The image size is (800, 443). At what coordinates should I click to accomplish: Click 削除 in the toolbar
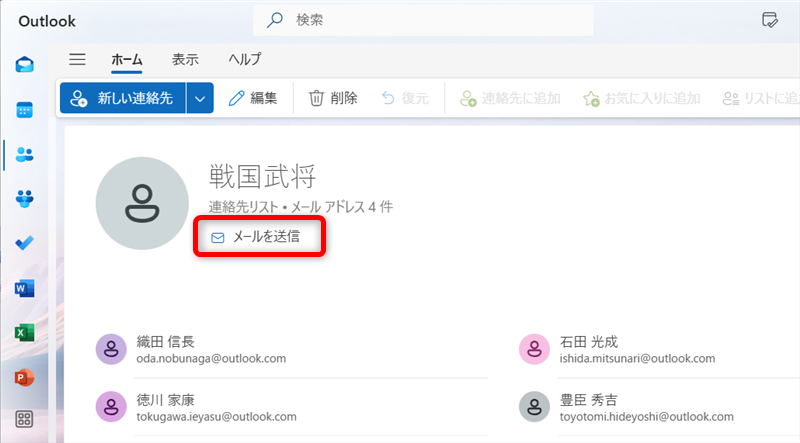[x=333, y=98]
